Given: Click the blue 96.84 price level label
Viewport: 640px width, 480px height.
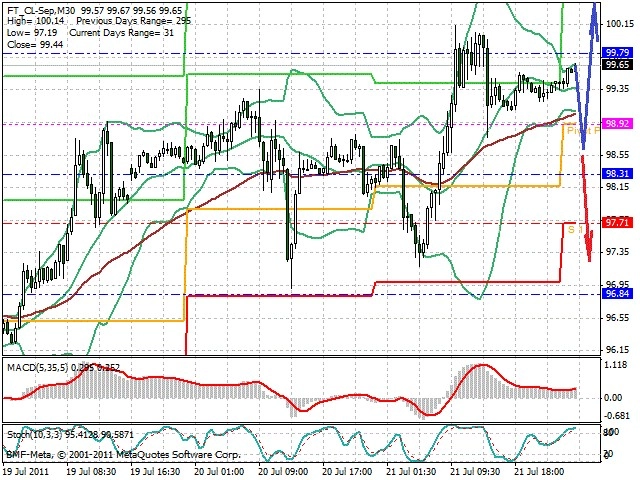Looking at the screenshot, I should [617, 293].
